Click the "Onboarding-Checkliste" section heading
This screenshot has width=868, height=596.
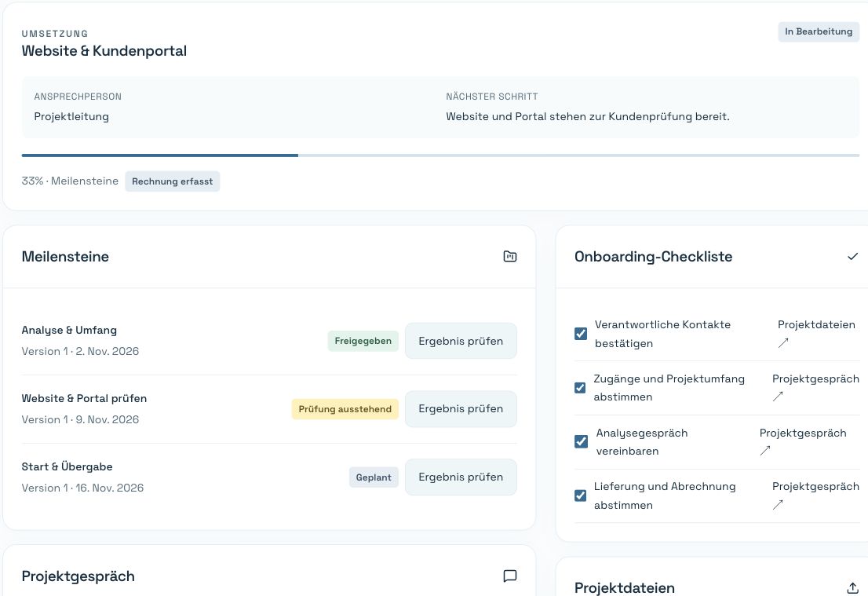653,257
